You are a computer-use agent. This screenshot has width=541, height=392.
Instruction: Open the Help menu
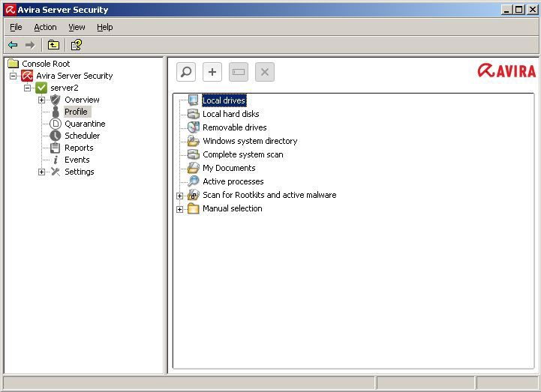pos(104,27)
